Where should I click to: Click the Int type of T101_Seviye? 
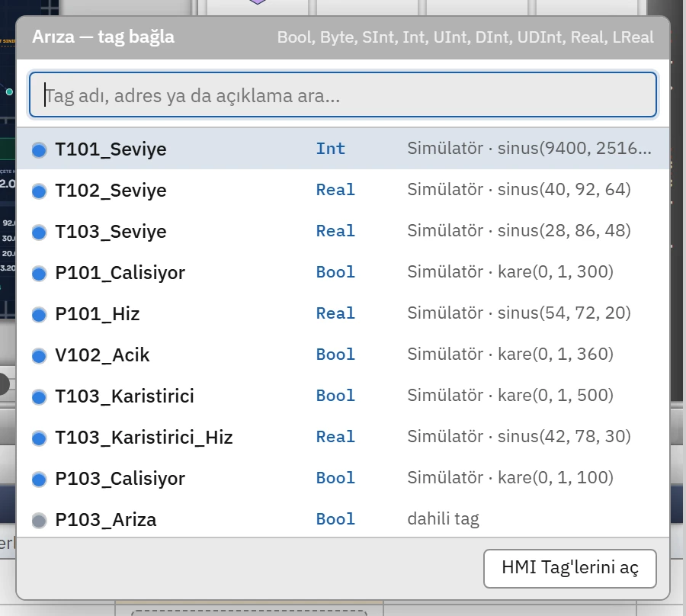(x=331, y=149)
